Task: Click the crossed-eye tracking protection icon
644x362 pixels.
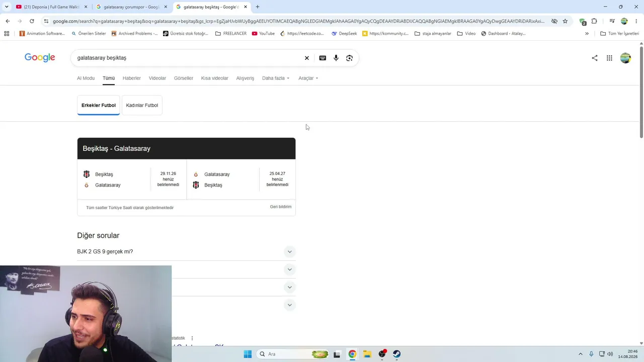Action: click(x=554, y=21)
